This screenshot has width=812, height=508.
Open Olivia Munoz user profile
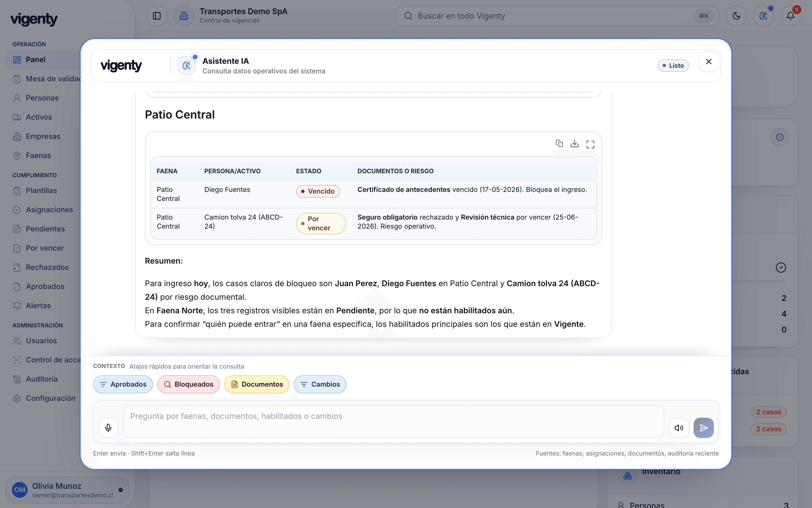point(67,490)
